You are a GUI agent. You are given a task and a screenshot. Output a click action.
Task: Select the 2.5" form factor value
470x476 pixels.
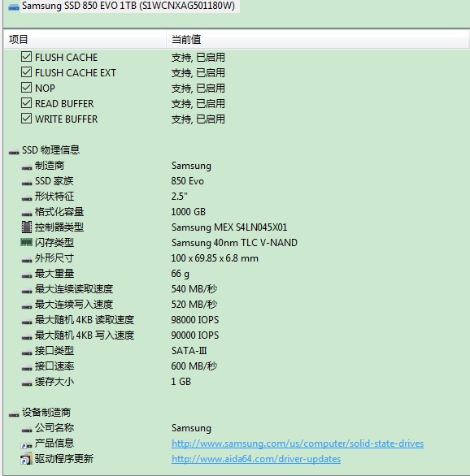coord(179,197)
